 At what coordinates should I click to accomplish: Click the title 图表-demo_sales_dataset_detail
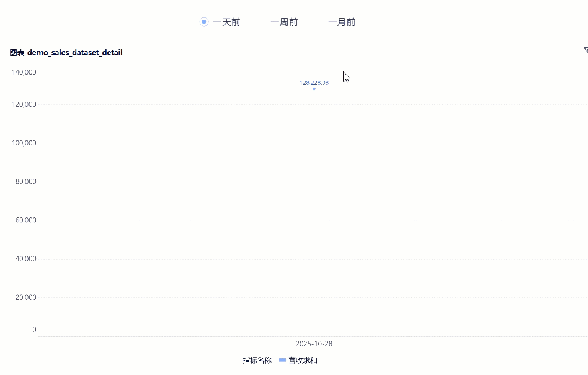(65, 53)
